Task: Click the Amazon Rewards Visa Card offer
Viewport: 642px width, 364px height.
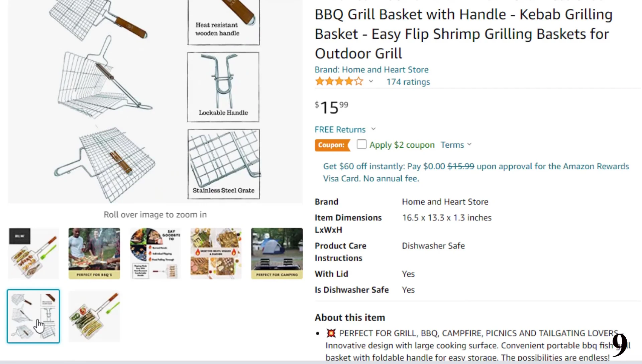Action: point(476,172)
